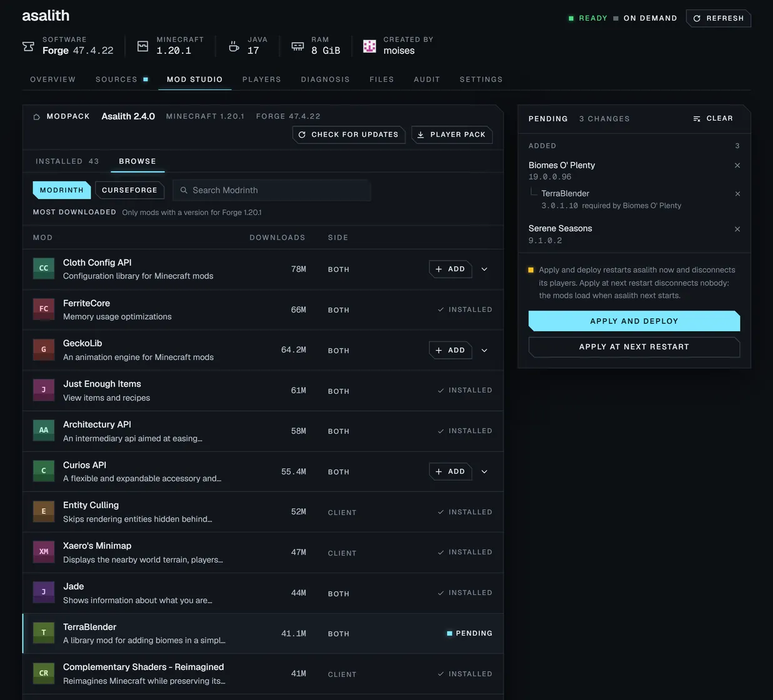Screen dimensions: 773x700
Task: Refresh the server status
Action: 718,18
